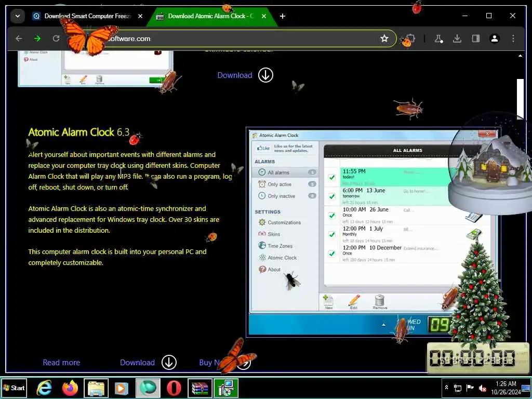Click the ALL ALARMS header bar

[407, 150]
